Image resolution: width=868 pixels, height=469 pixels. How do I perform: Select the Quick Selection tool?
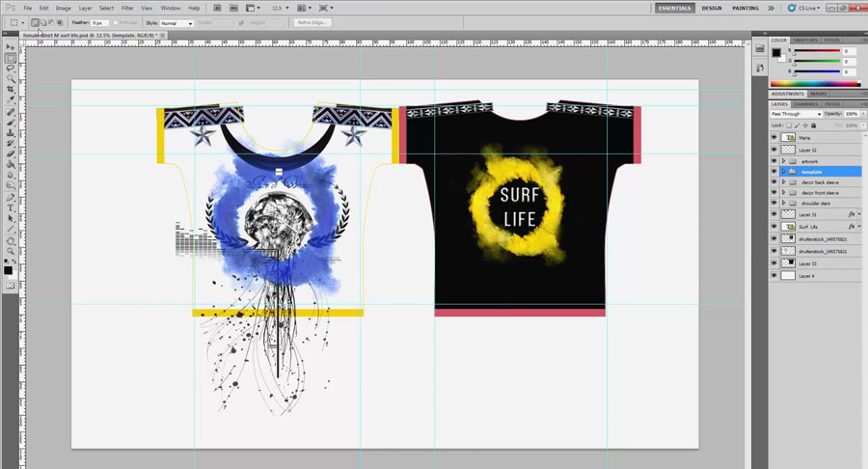11,79
